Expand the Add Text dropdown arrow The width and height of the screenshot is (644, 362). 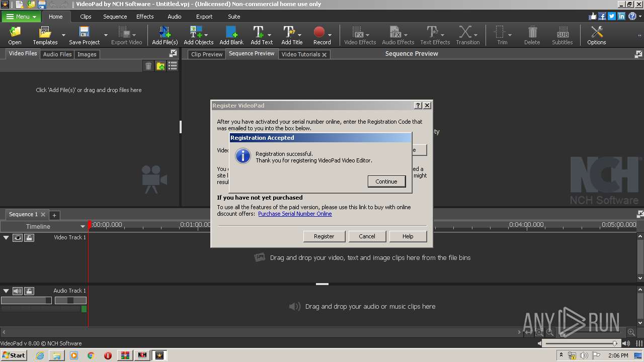click(x=270, y=35)
